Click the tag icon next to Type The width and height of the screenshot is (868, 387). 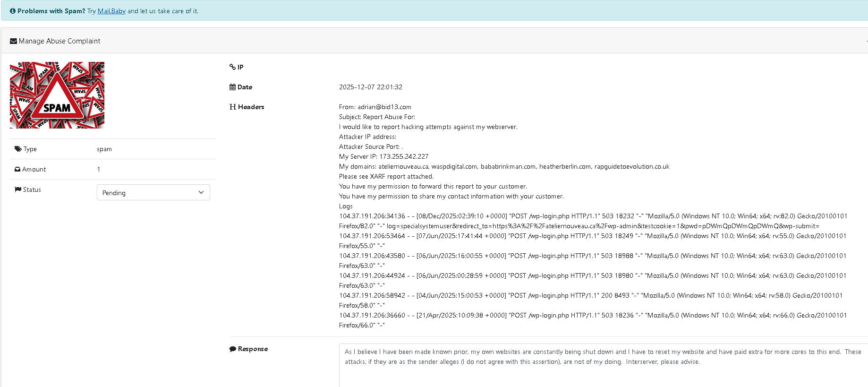pyautogui.click(x=18, y=149)
